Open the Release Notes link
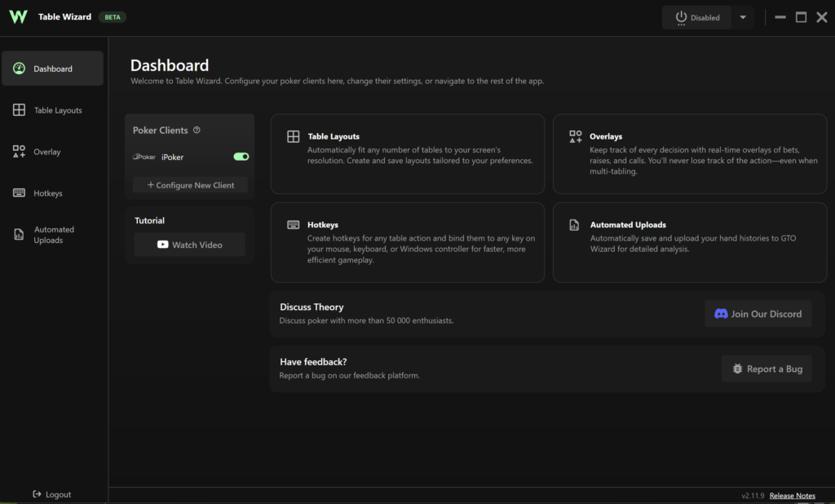 (793, 496)
